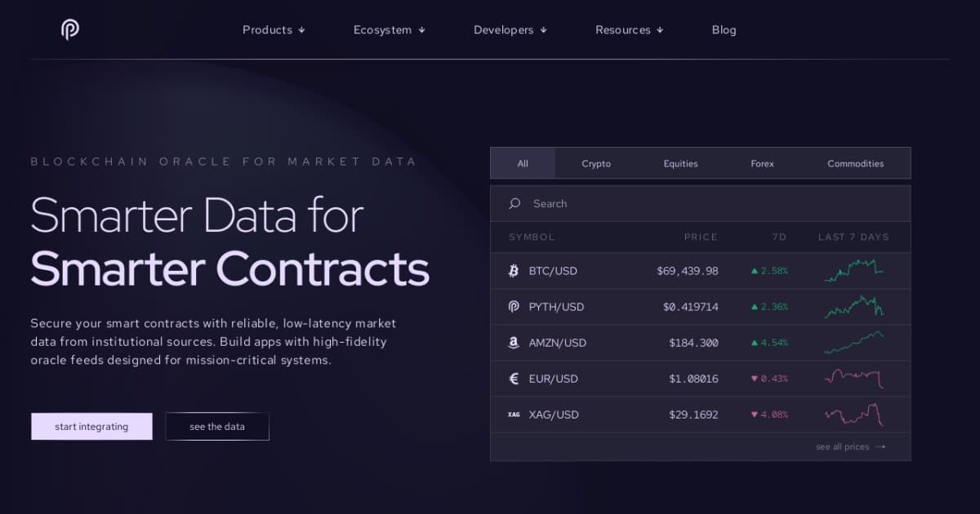The image size is (980, 514).
Task: Select the Bitcoin icon in the BTC/USD row
Action: point(513,270)
